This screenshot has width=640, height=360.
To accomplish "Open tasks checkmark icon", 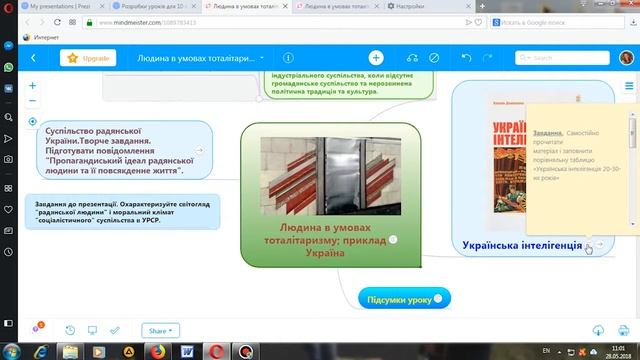I will 115,330.
